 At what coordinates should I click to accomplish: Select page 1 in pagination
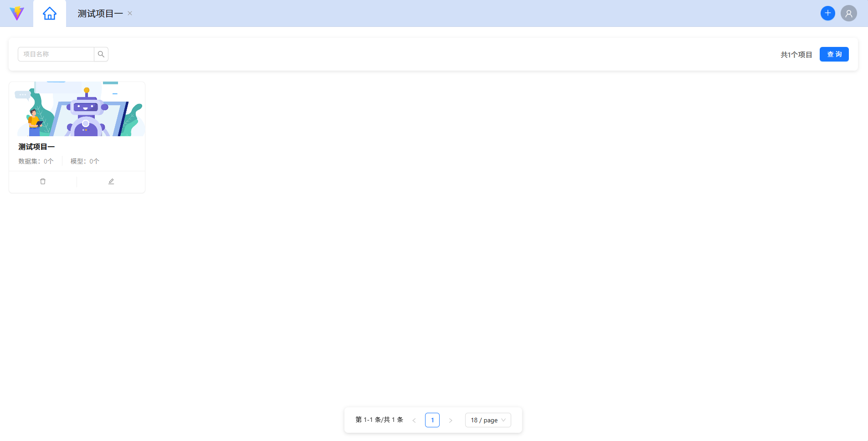[432, 420]
